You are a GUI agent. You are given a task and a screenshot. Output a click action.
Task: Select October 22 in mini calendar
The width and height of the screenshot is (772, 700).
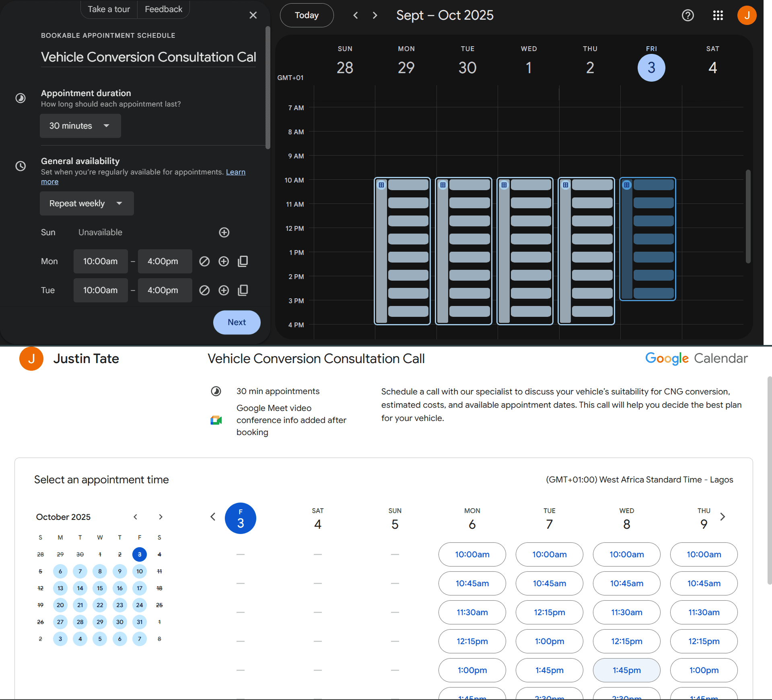(x=100, y=605)
